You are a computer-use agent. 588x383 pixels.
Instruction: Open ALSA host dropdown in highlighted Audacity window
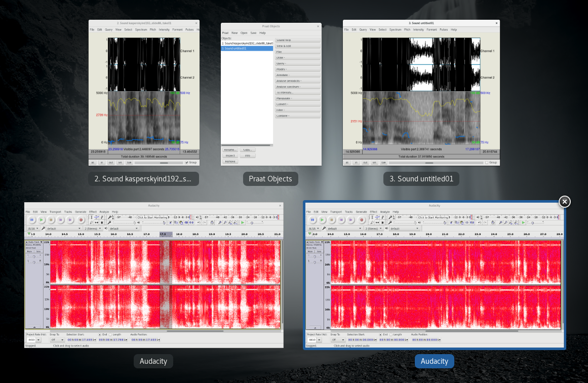315,228
